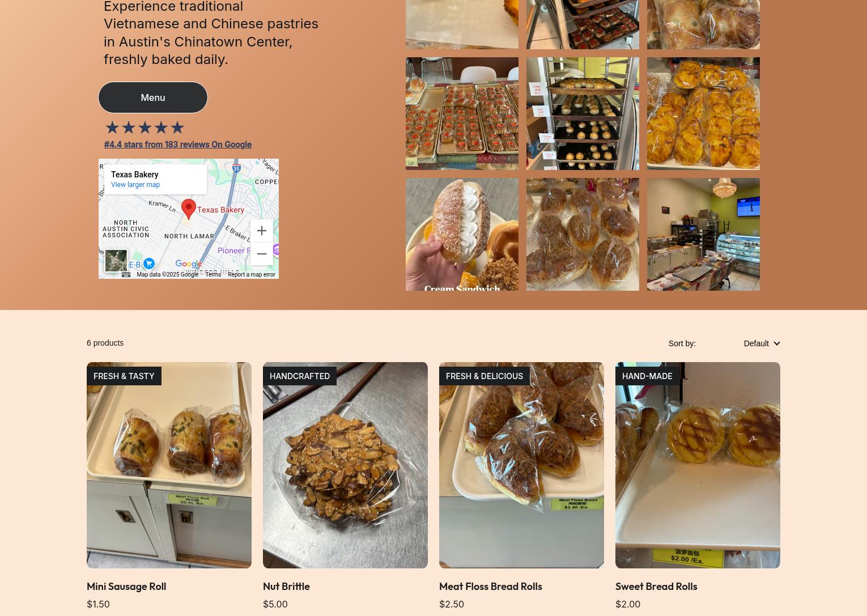The image size is (867, 616).
Task: Click the Google logo on the map
Action: [x=188, y=264]
